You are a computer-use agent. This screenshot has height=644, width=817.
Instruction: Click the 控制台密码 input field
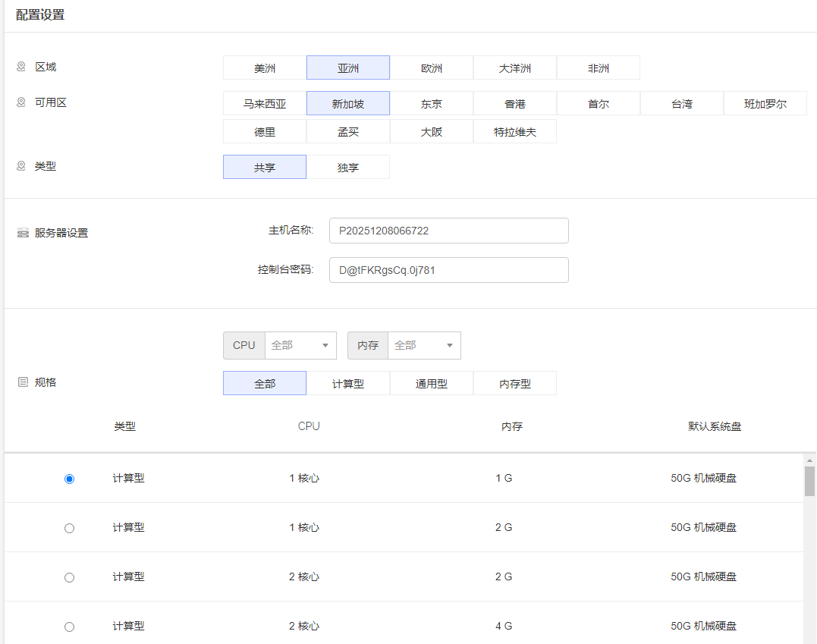[448, 270]
